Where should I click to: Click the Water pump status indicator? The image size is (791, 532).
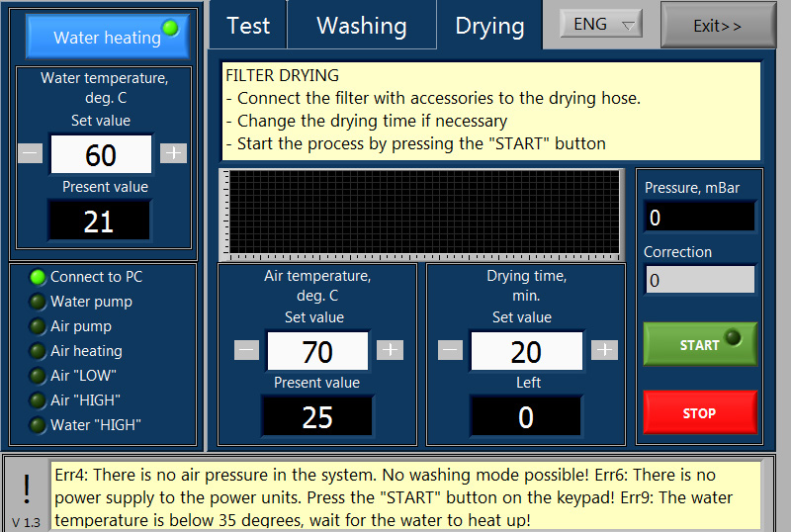38,302
